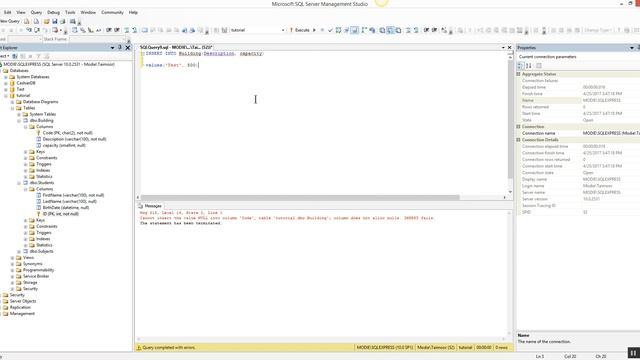Open the database selector dropdown showing tutorial
This screenshot has height=360, width=640.
tap(283, 30)
